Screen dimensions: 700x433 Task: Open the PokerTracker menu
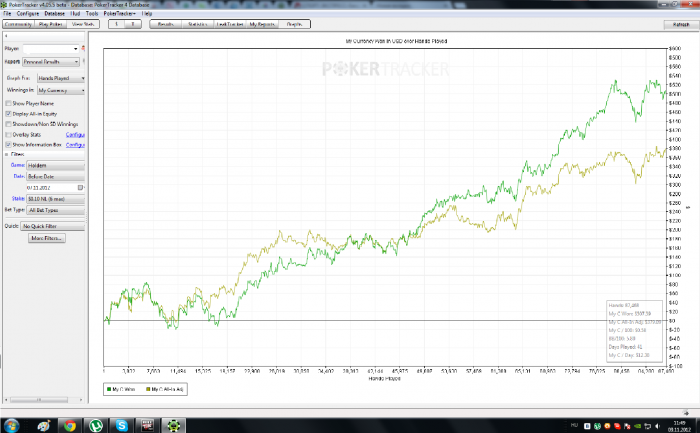[120, 13]
